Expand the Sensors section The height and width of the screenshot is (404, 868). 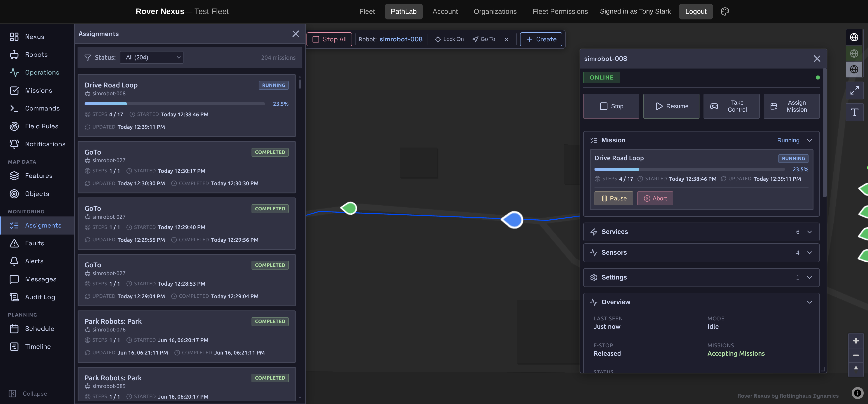click(x=701, y=253)
